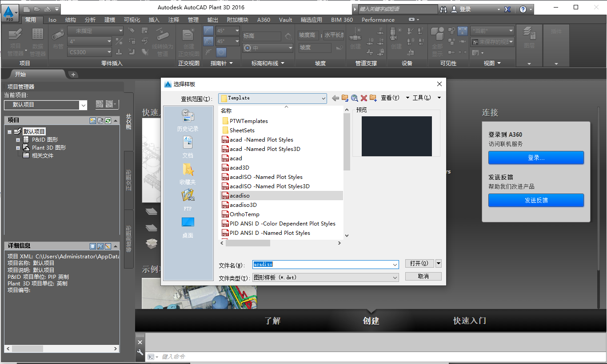Screen dimensions: 607x364
Task: Open the 查找范围 location dropdown
Action: coord(323,98)
